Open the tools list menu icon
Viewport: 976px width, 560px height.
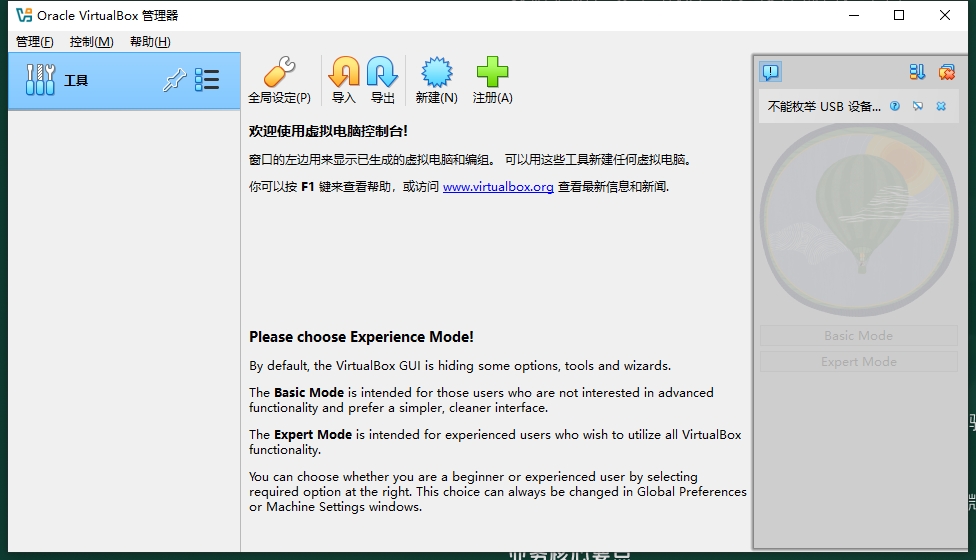[207, 80]
